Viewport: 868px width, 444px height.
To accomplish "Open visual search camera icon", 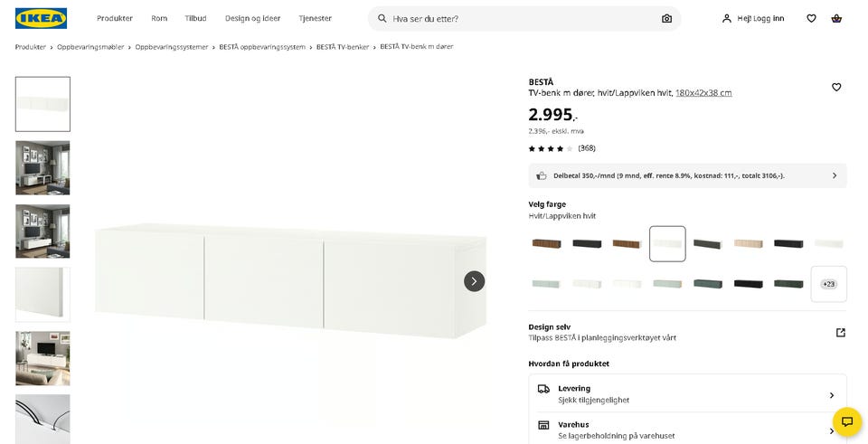I will tap(666, 19).
